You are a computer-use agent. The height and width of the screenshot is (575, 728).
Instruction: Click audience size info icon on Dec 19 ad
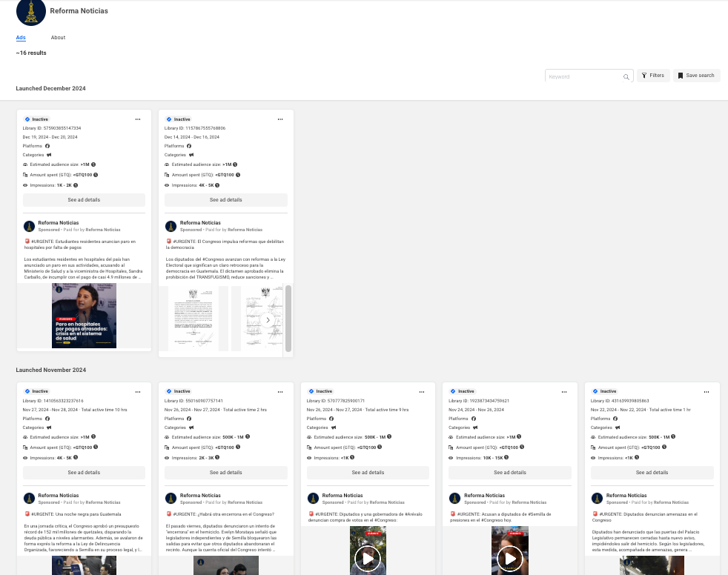93,164
